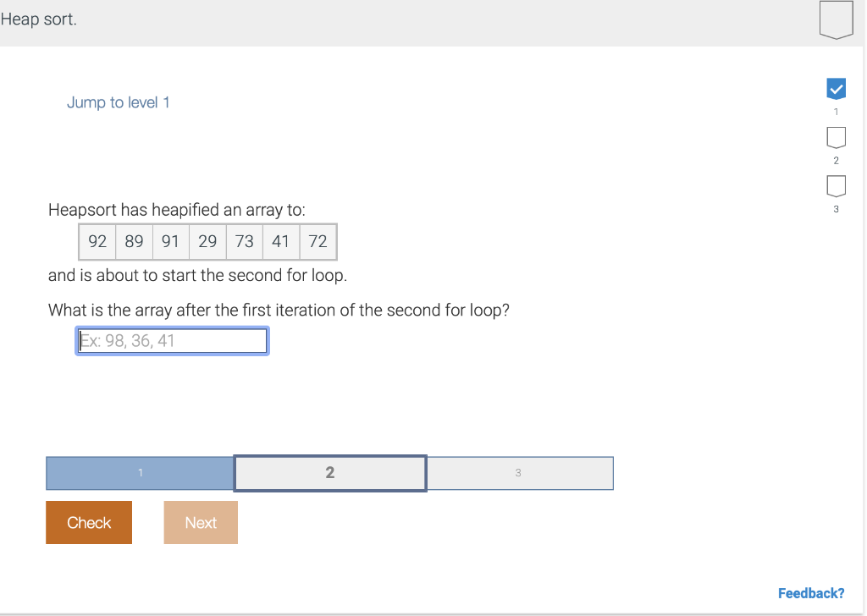This screenshot has width=867, height=616.
Task: Focus the array answer input field
Action: click(x=172, y=341)
